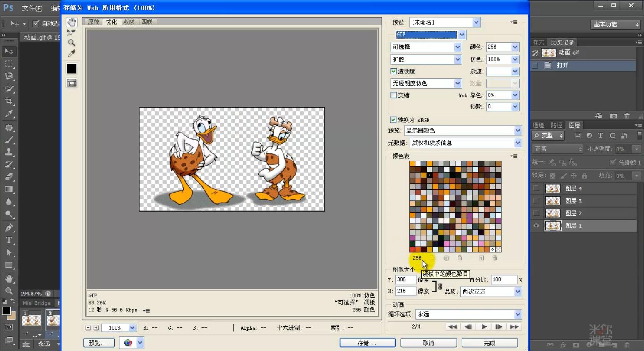Toggle slices visibility icon
The image size is (644, 351).
pos(72,83)
